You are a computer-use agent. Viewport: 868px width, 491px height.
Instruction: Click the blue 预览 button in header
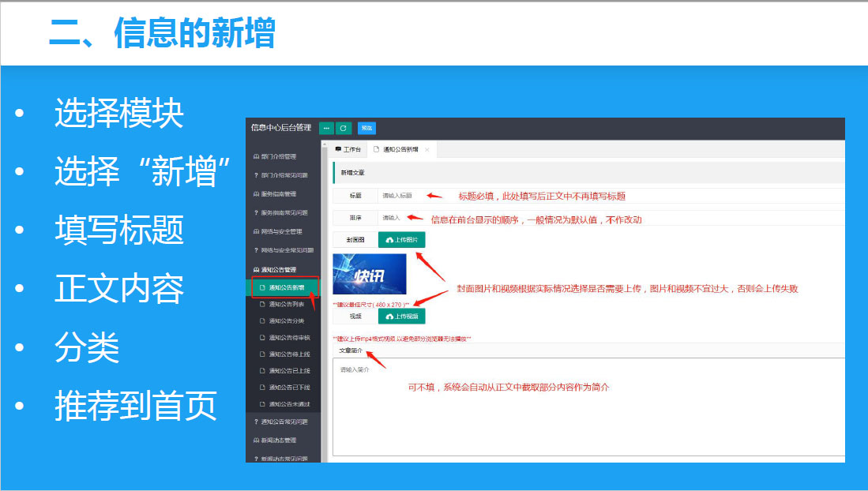[x=366, y=128]
